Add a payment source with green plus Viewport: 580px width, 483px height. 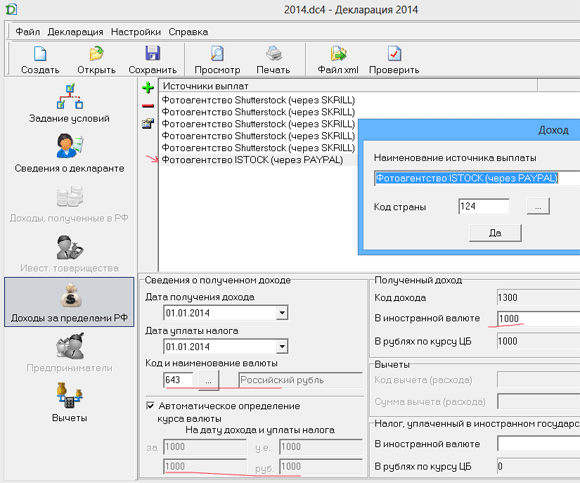click(x=148, y=88)
